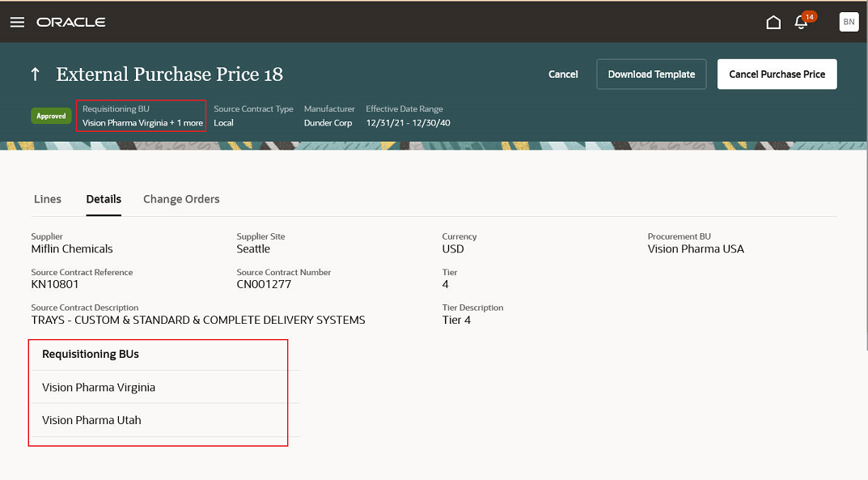The width and height of the screenshot is (868, 480).
Task: Open notifications bell with 14 alerts
Action: click(802, 22)
